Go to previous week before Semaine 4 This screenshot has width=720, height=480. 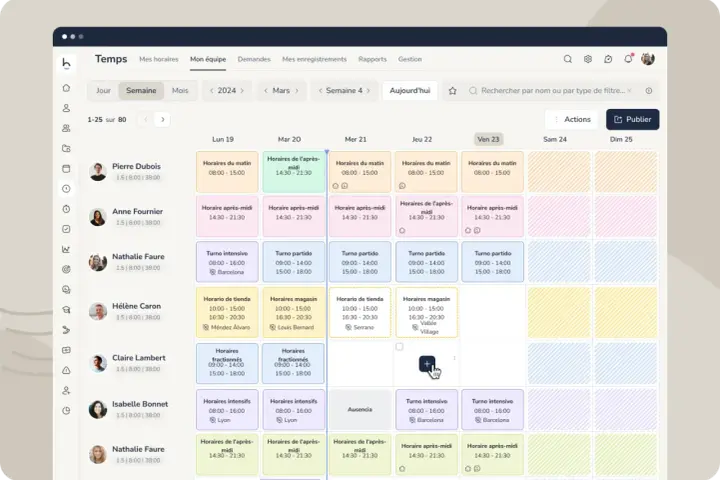[x=320, y=90]
